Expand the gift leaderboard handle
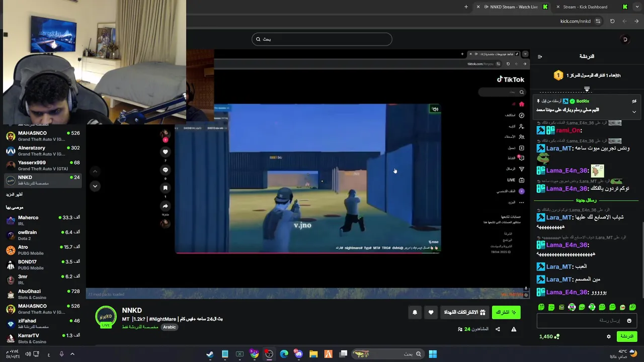The width and height of the screenshot is (644, 362). click(587, 89)
